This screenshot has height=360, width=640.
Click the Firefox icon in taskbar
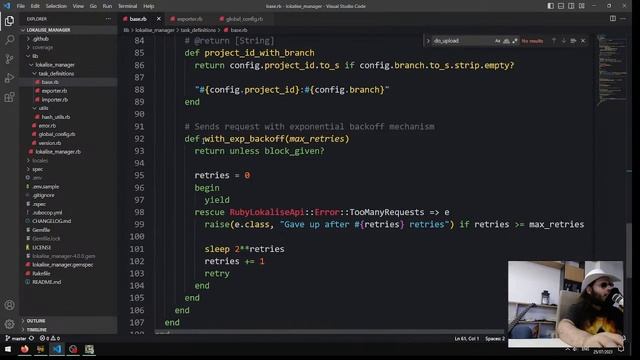coord(24,349)
